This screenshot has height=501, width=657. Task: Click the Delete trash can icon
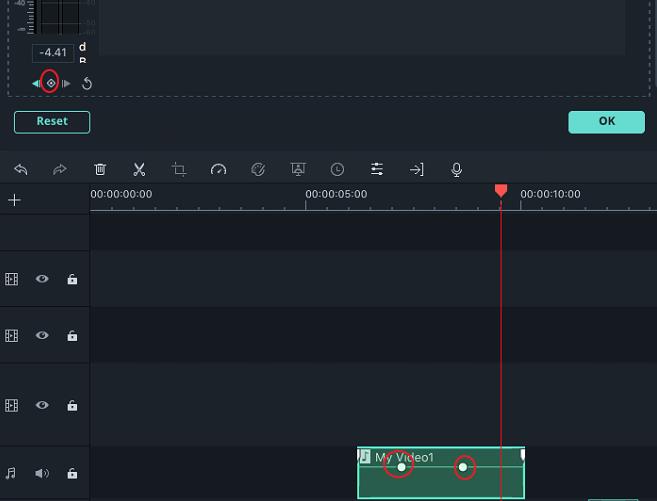(100, 169)
